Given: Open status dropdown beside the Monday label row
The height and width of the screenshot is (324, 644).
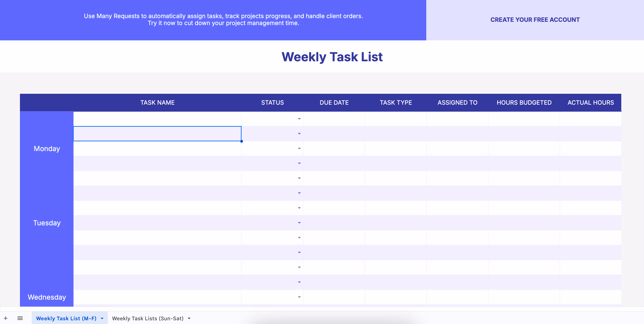Looking at the screenshot, I should click(x=299, y=149).
